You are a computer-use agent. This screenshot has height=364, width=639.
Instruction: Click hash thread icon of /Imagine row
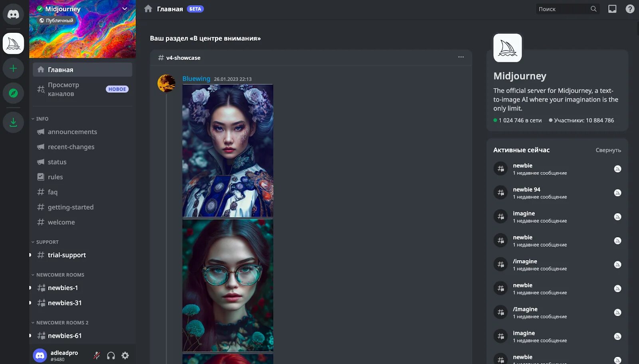500,312
